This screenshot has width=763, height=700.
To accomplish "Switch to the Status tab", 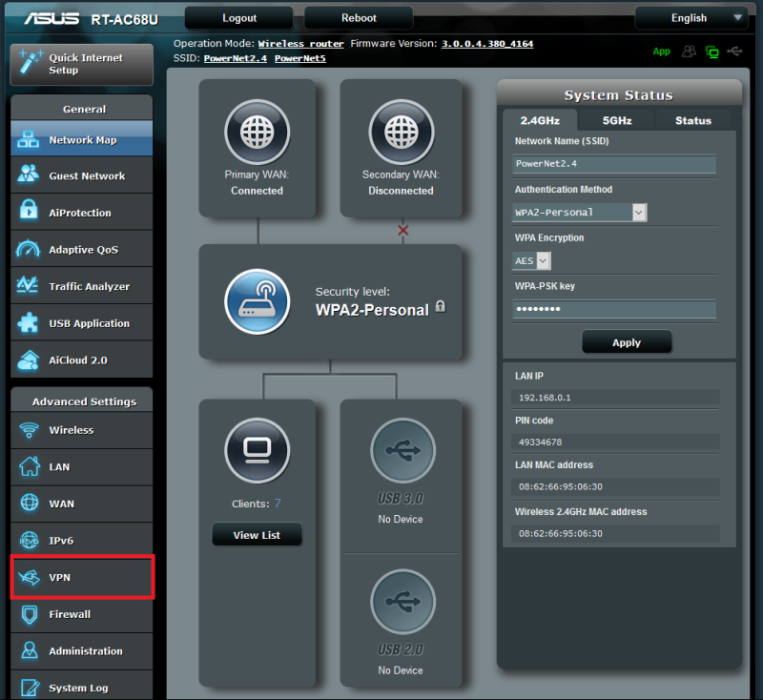I will point(693,120).
